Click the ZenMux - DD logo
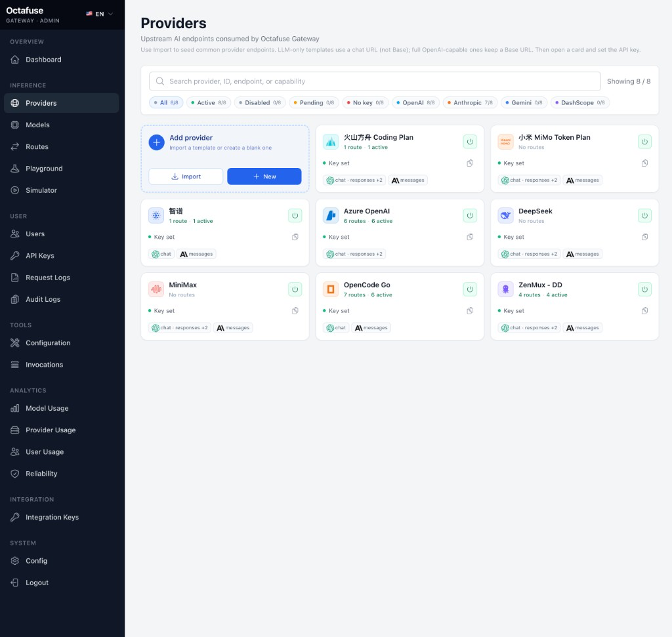Viewport: 672px width, 637px height. point(505,289)
